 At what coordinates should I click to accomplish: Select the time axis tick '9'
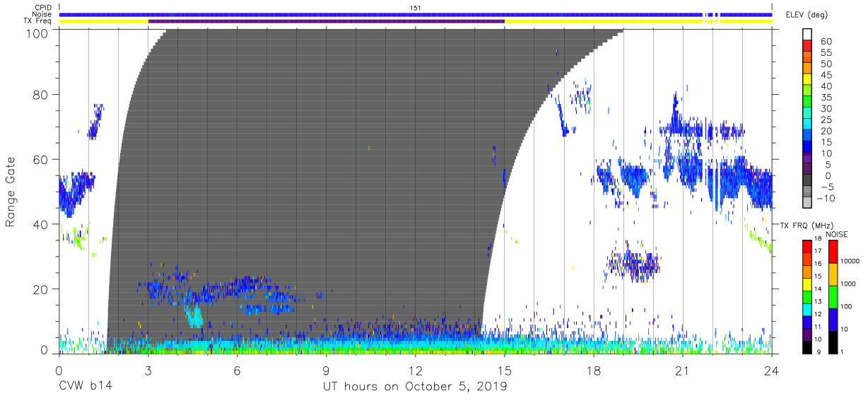[x=326, y=371]
